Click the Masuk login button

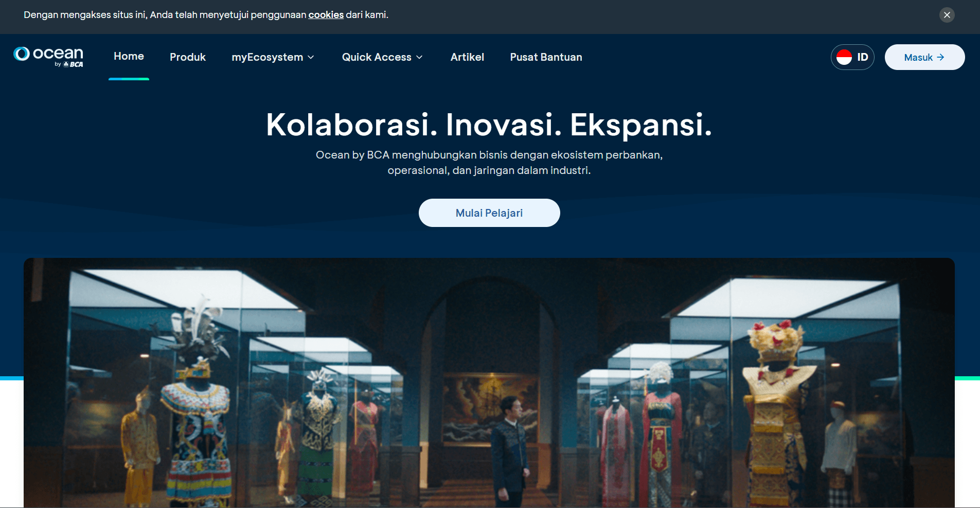[924, 57]
